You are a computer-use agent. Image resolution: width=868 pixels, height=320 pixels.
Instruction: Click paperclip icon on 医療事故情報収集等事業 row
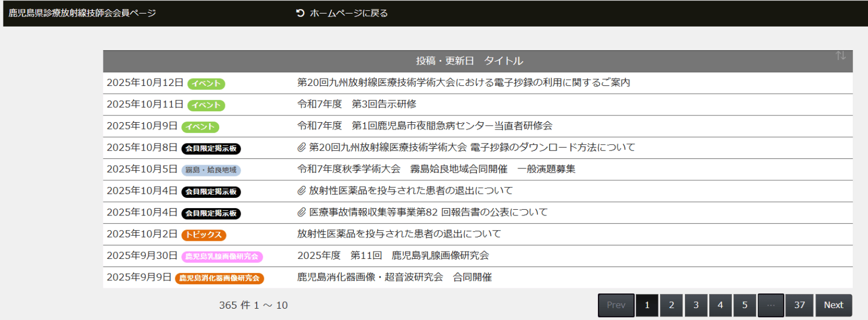pos(302,213)
